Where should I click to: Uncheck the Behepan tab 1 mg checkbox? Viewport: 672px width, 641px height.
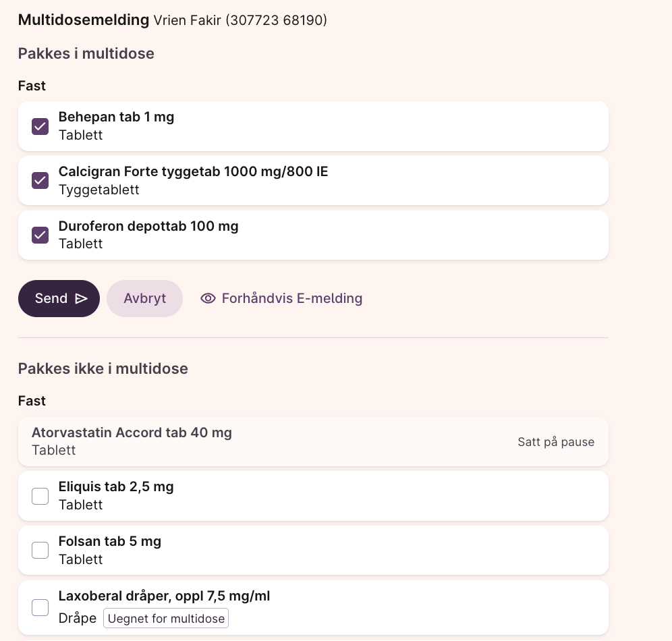pyautogui.click(x=40, y=126)
